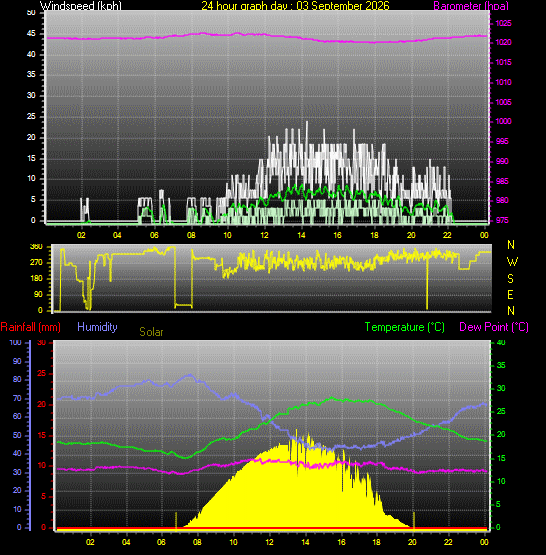Click the 24 hour graph day title
Screen dimensions: 546x555
295,6
